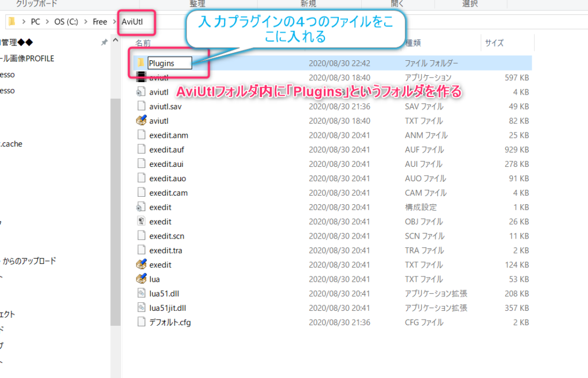Expand the chevron before PC in the address bar
Image resolution: width=588 pixels, height=378 pixels.
[24, 22]
